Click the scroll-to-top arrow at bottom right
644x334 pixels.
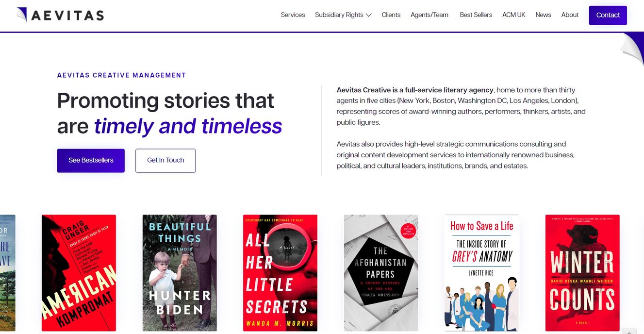(x=629, y=332)
